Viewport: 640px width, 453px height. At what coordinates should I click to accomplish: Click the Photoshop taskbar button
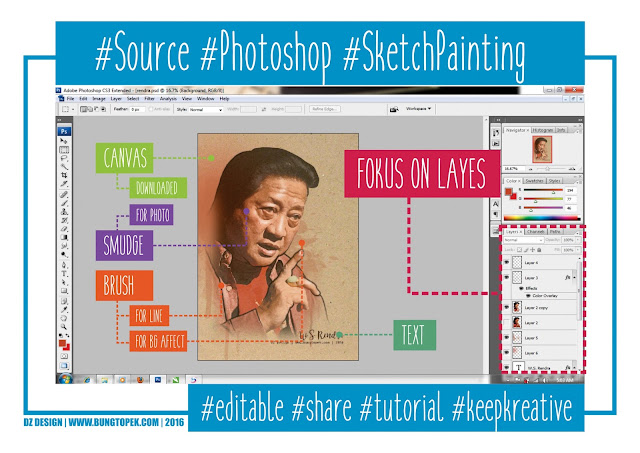pyautogui.click(x=158, y=380)
